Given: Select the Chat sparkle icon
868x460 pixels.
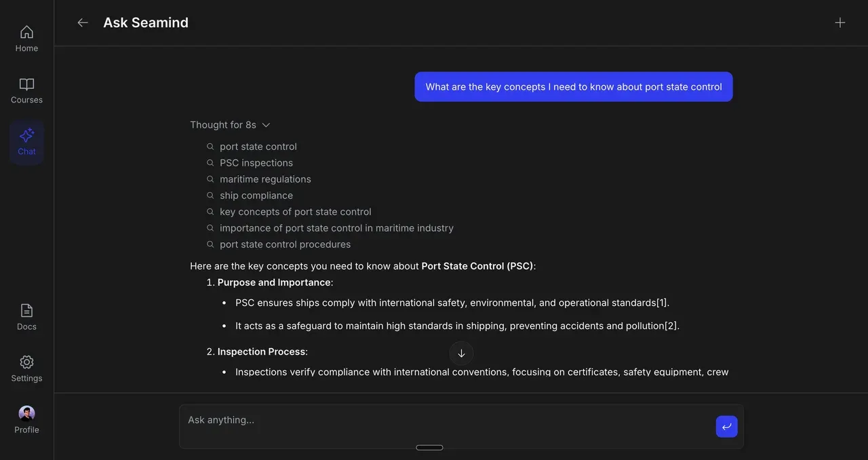Looking at the screenshot, I should click(x=26, y=136).
